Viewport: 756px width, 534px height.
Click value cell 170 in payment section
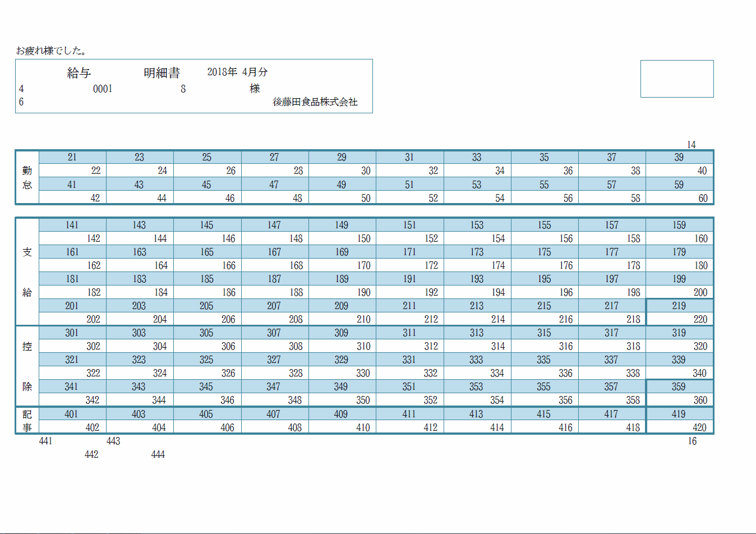pos(342,265)
